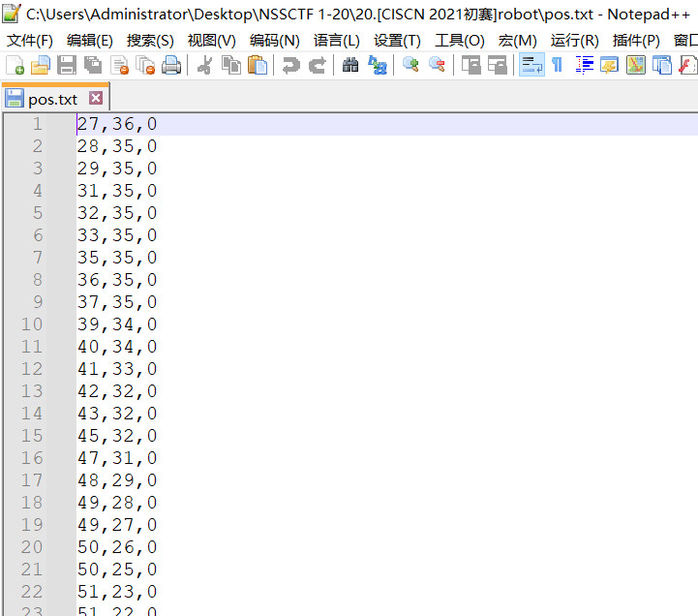
Task: Open the 文件(F) menu
Action: (x=30, y=41)
